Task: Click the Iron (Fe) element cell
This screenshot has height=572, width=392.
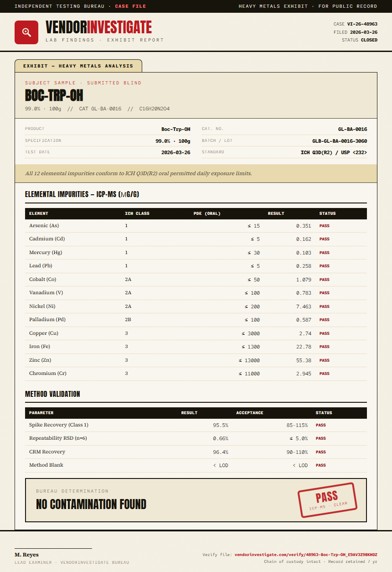Action: (40, 347)
